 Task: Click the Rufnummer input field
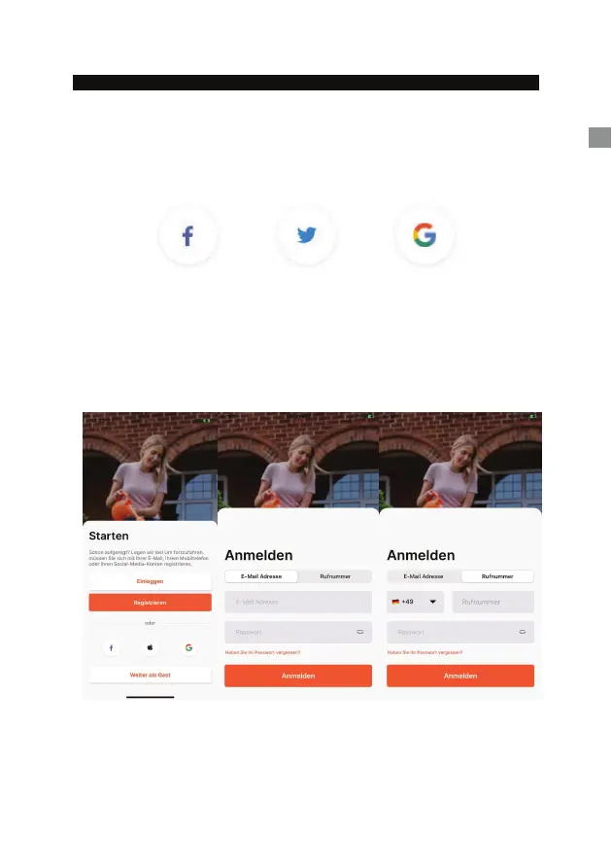point(493,602)
